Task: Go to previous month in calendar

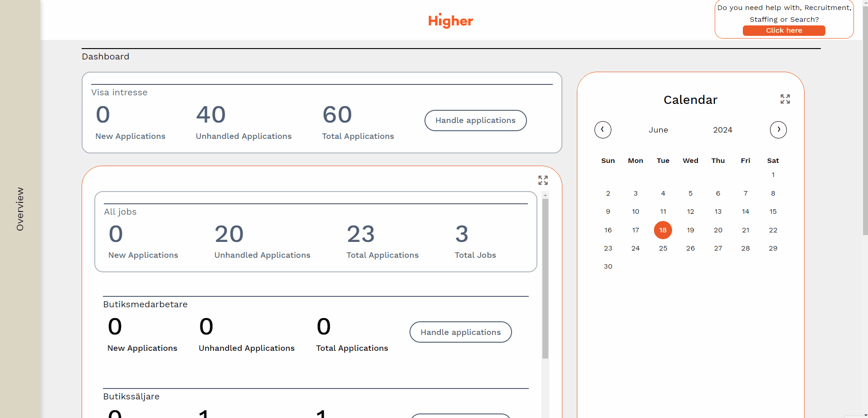Action: pyautogui.click(x=603, y=130)
